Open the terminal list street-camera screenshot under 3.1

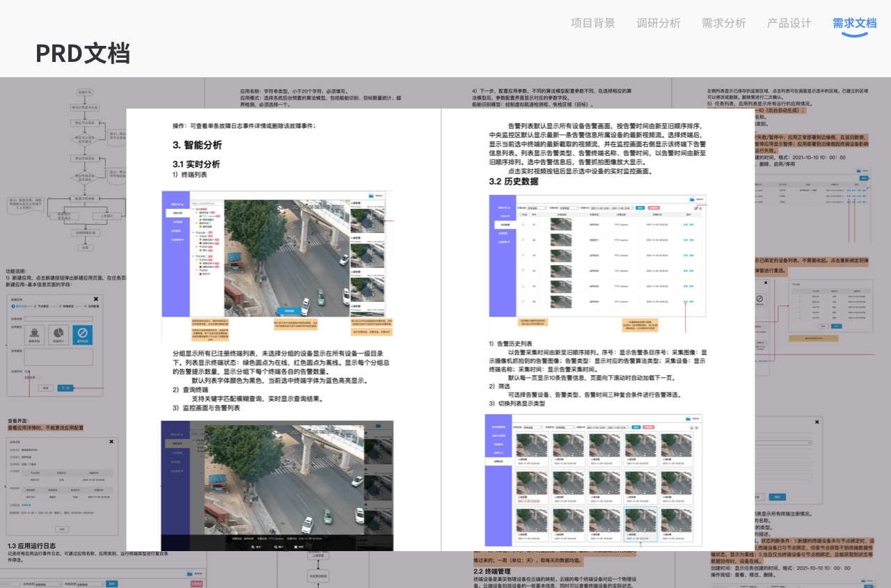point(277,264)
